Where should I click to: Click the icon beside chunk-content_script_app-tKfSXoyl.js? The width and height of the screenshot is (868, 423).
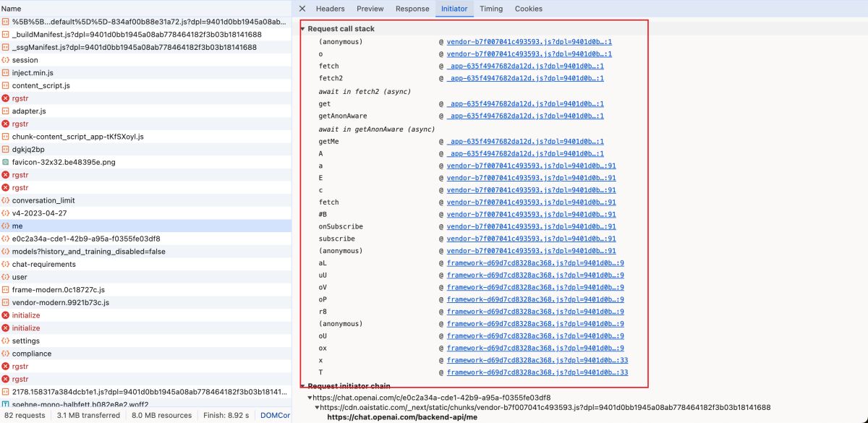[5, 137]
